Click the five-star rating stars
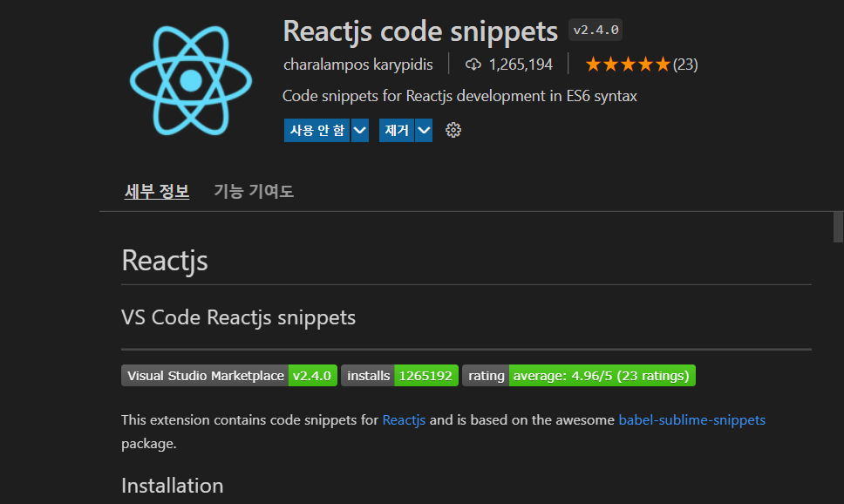The width and height of the screenshot is (844, 504). 628,65
